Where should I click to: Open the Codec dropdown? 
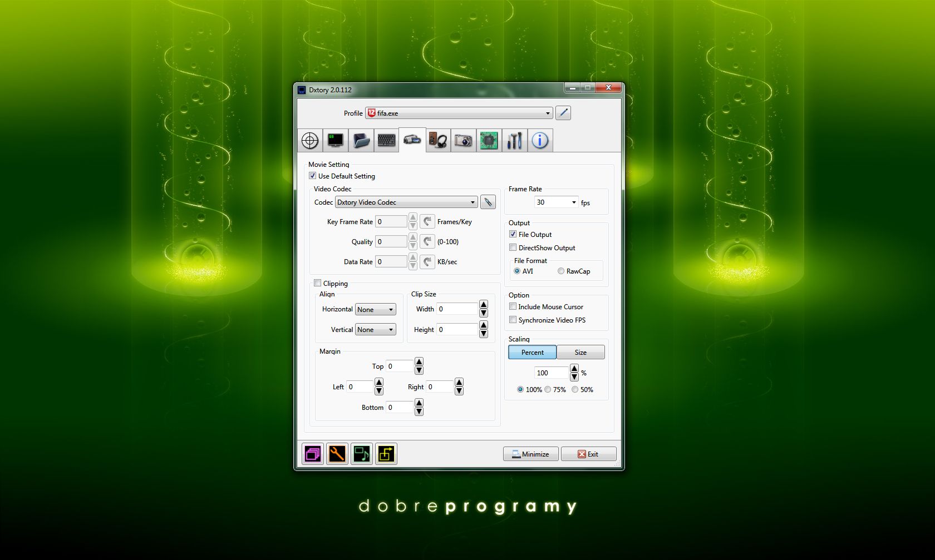point(406,202)
